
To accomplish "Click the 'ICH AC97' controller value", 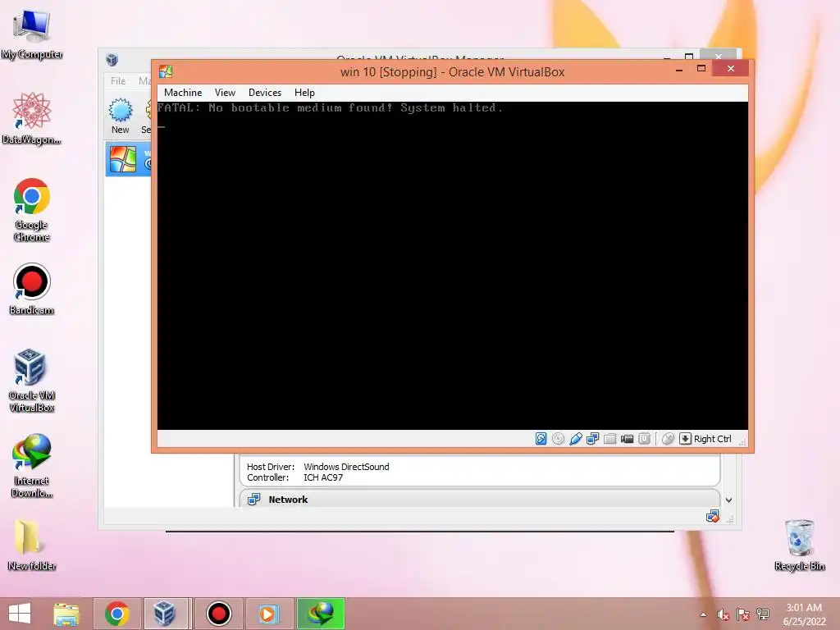I will click(323, 477).
